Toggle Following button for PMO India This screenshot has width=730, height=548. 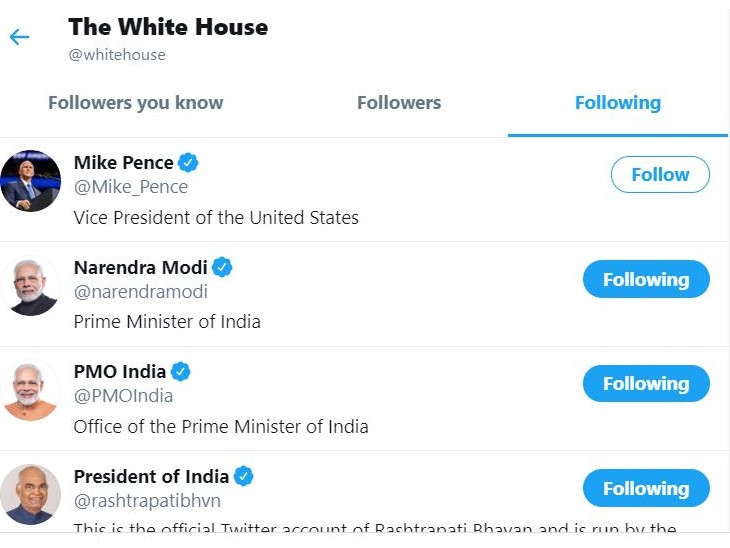(646, 384)
